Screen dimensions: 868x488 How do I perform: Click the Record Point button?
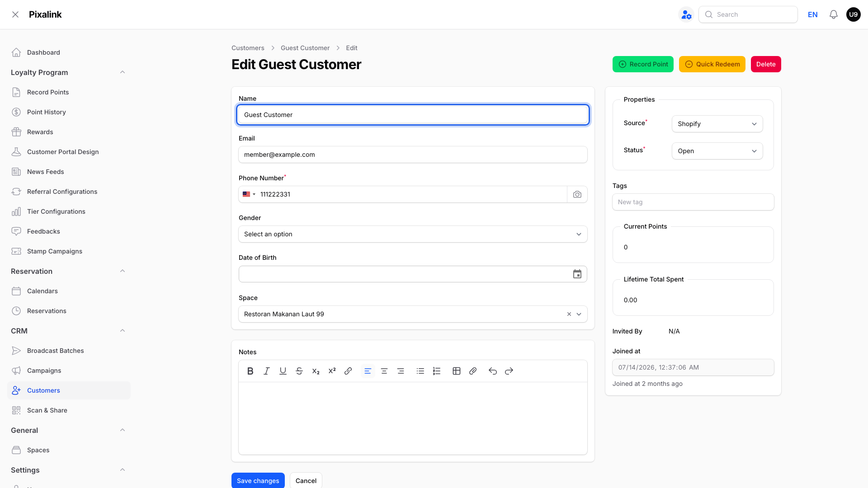(x=643, y=64)
